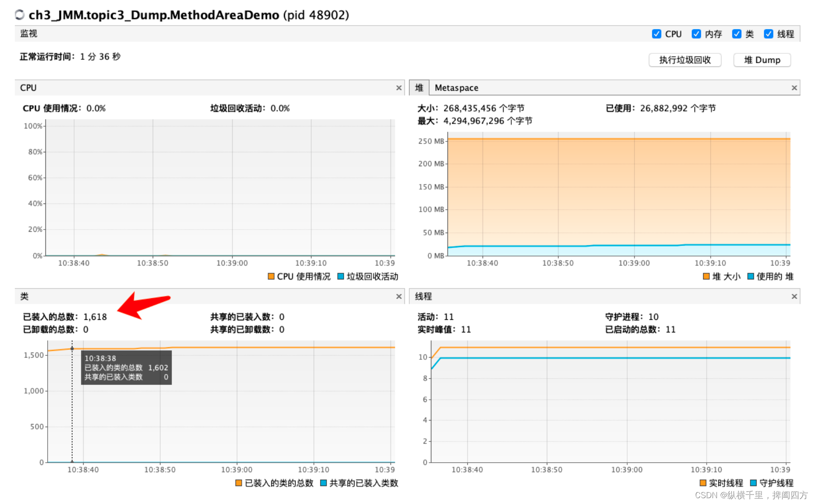The height and width of the screenshot is (504, 815).
Task: Click 已装入的总数 value 1,618
Action: click(95, 317)
